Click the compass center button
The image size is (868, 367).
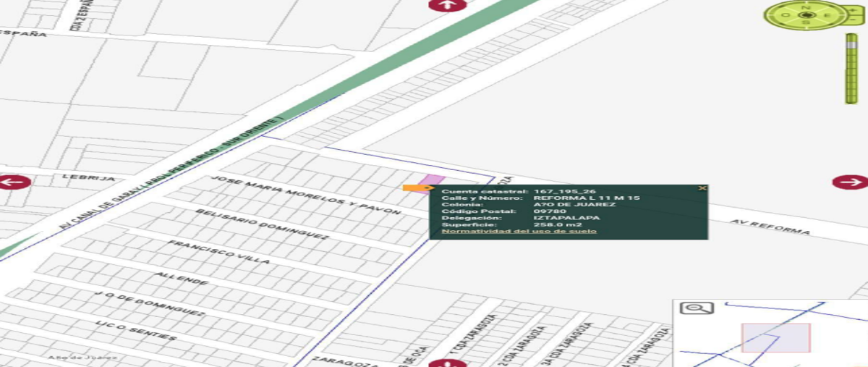(806, 14)
